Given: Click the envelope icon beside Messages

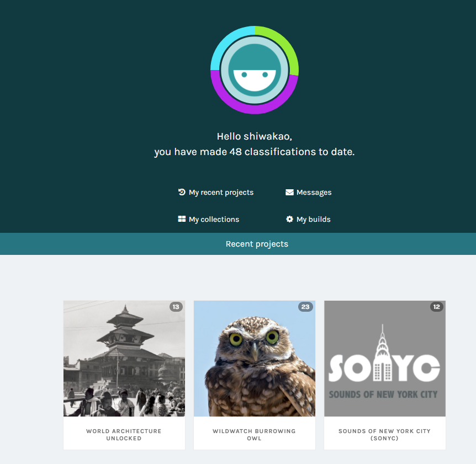Looking at the screenshot, I should coord(289,192).
